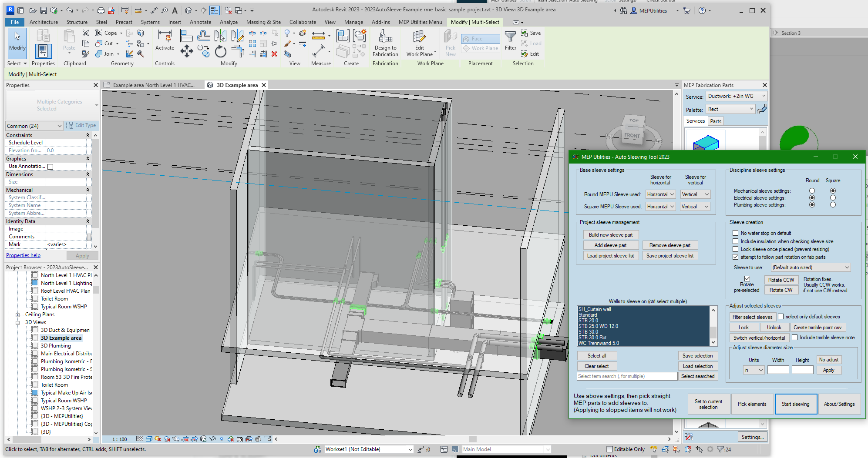
Task: Click the Start sleeving button
Action: tap(795, 404)
